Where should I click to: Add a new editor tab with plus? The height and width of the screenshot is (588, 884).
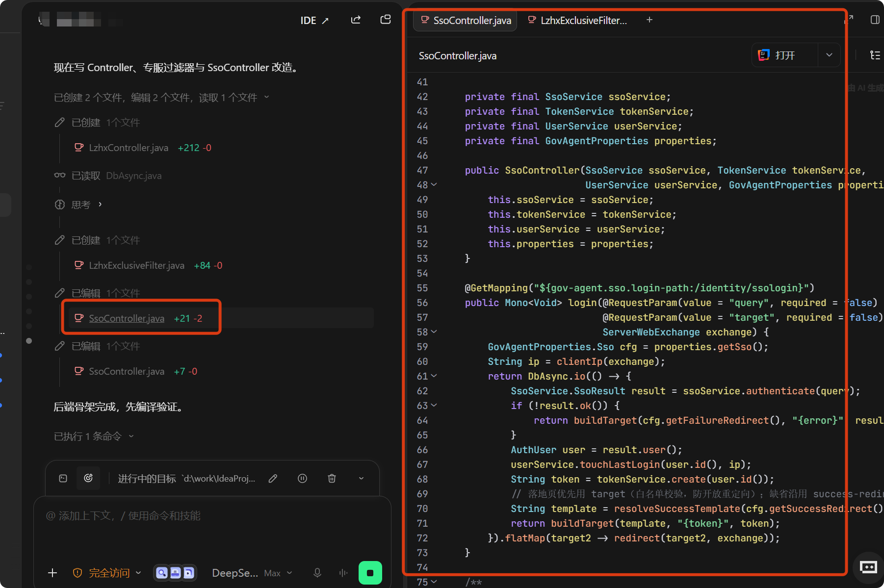coord(650,20)
